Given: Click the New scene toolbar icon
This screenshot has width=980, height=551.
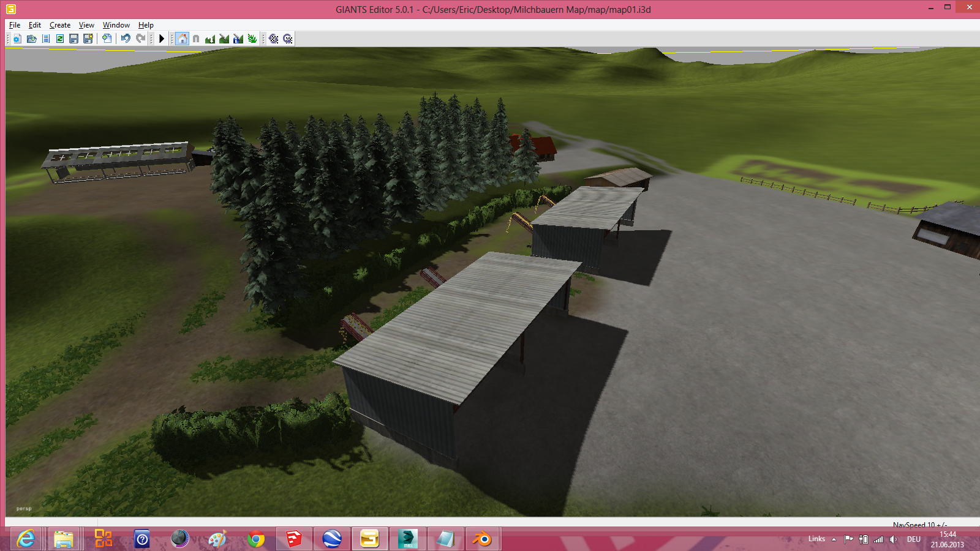Looking at the screenshot, I should point(17,39).
